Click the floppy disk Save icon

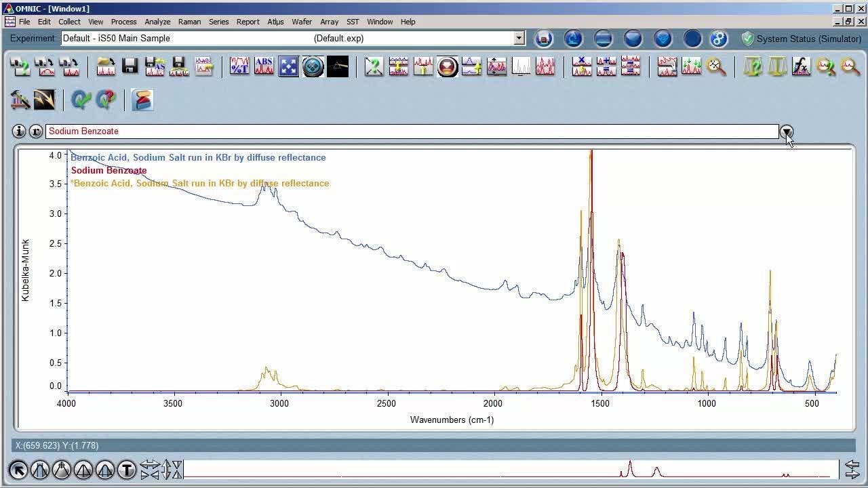pyautogui.click(x=130, y=66)
